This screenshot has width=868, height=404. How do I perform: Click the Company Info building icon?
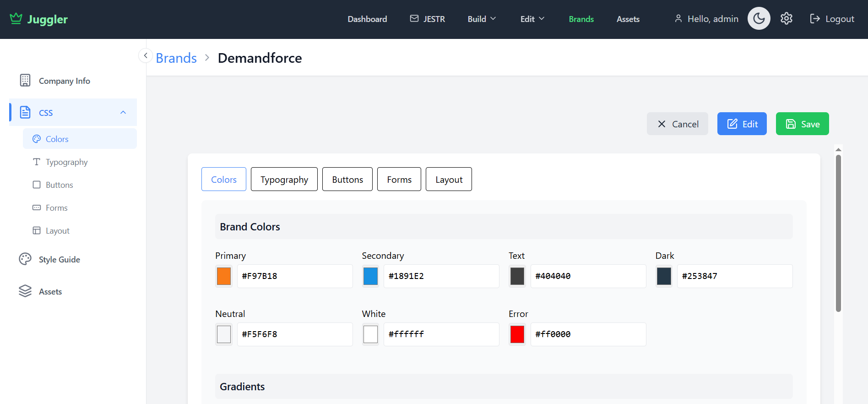tap(25, 81)
